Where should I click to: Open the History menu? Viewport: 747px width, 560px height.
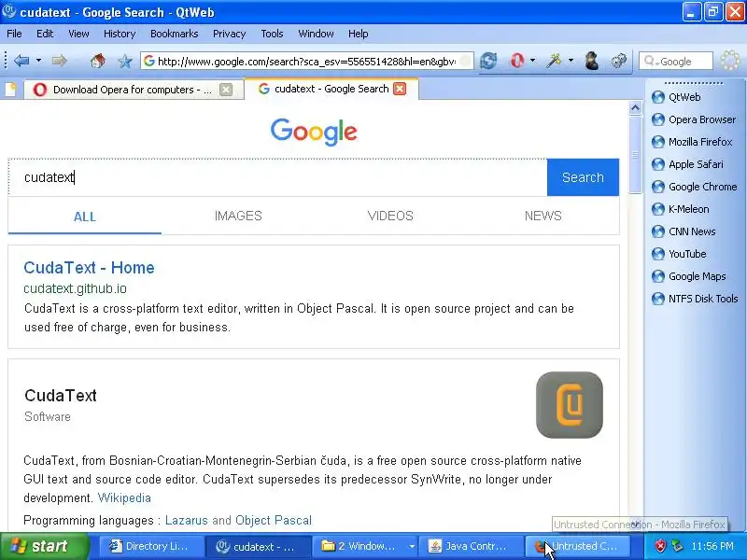[x=120, y=34]
